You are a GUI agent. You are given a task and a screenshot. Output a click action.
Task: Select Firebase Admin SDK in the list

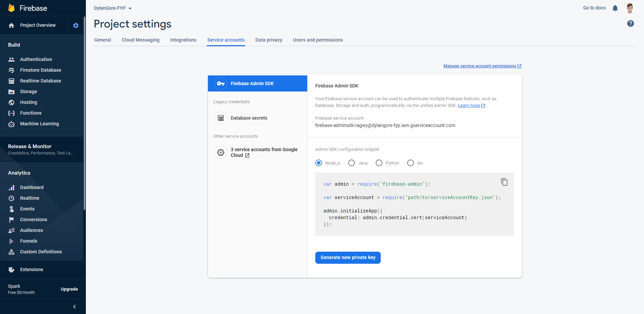(258, 83)
